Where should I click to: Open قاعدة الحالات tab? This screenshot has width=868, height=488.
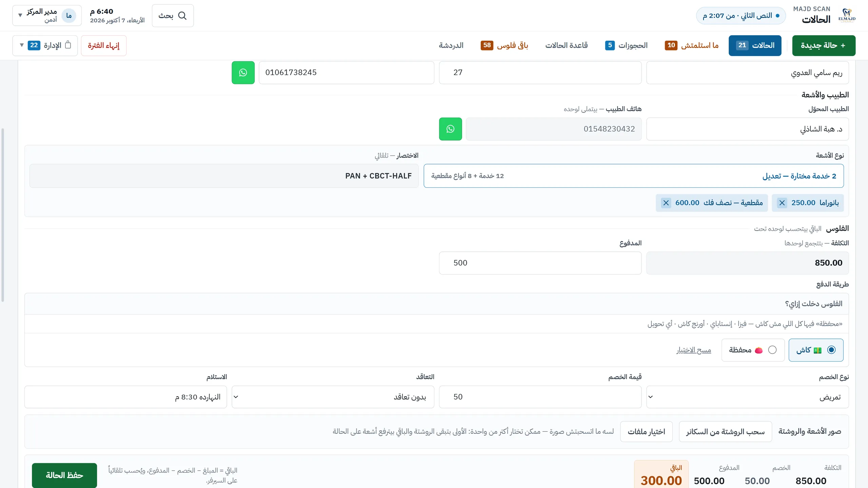pos(566,45)
